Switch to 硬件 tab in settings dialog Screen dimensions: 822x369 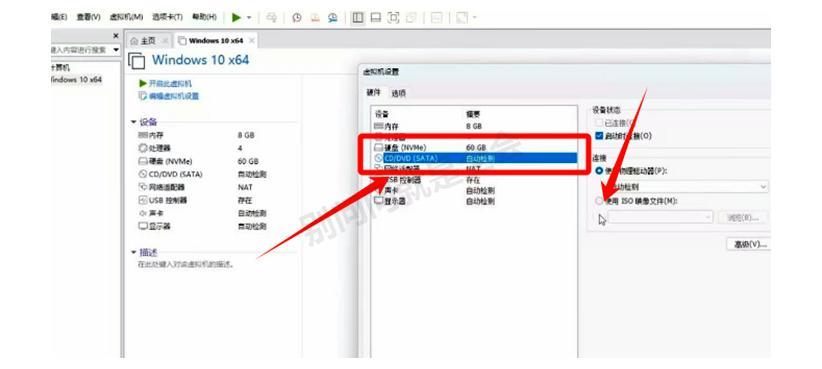coord(373,93)
